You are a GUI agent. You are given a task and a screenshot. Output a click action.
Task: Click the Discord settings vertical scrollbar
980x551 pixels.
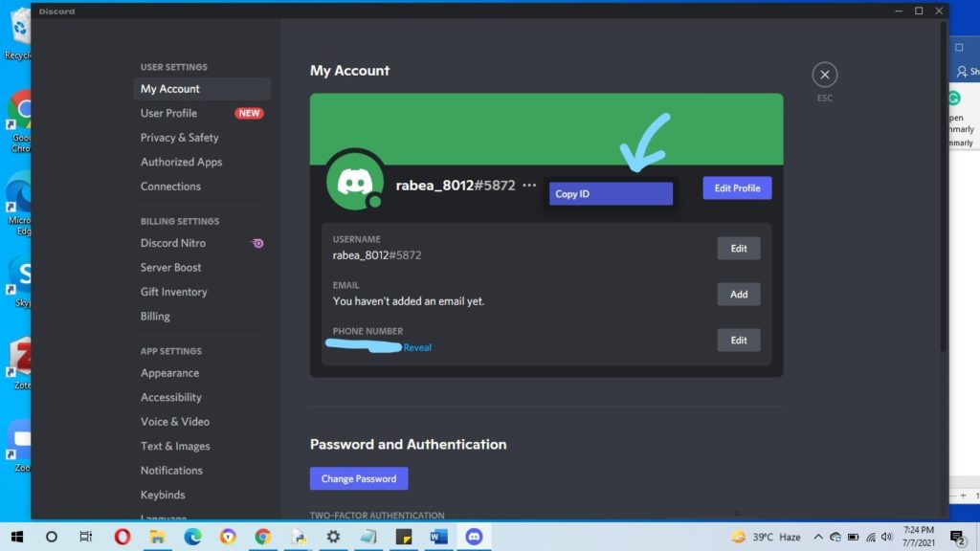pos(943,187)
